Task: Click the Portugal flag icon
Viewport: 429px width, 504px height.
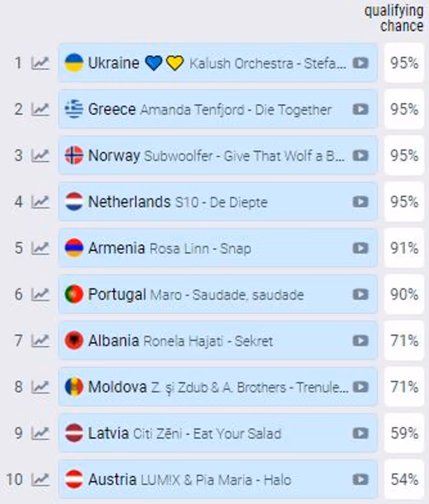Action: [x=74, y=295]
